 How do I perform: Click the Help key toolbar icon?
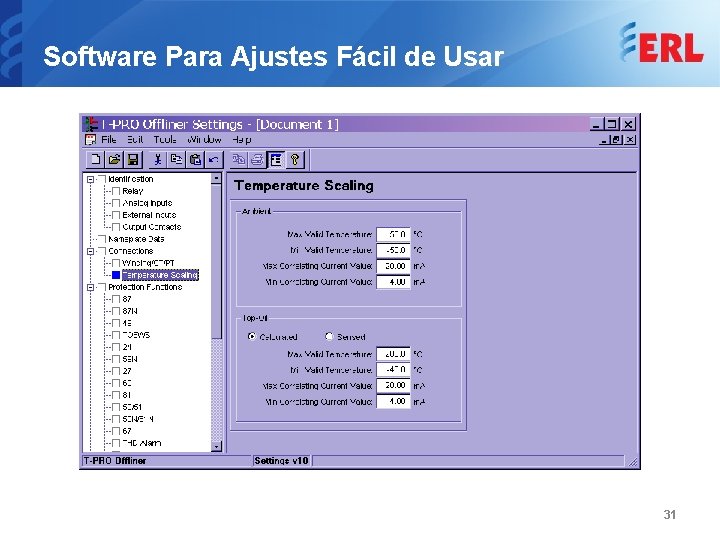[294, 159]
